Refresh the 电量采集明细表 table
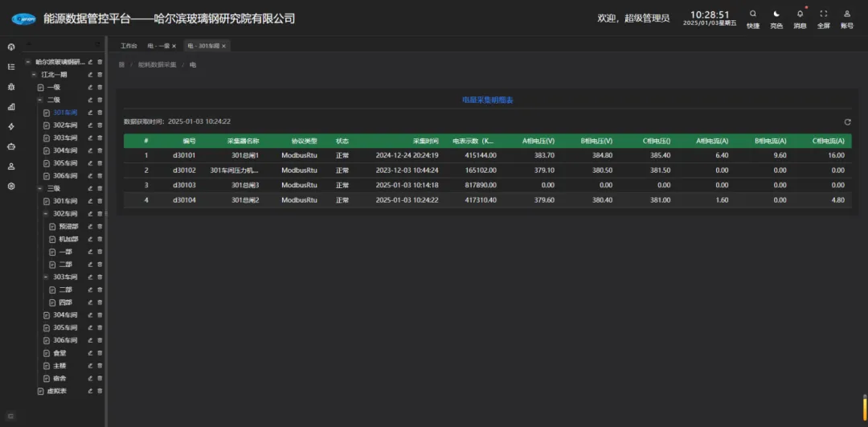 pos(847,122)
